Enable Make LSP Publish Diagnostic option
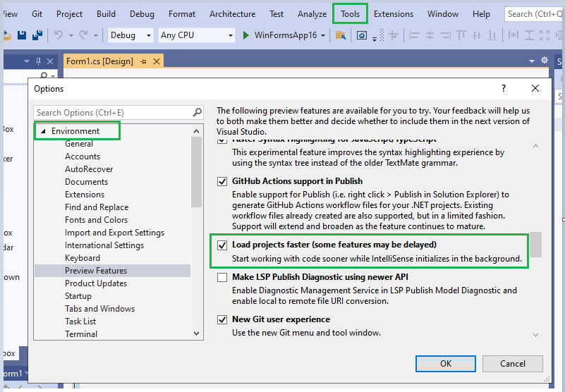Screen dimensions: 565x392 click(223, 278)
